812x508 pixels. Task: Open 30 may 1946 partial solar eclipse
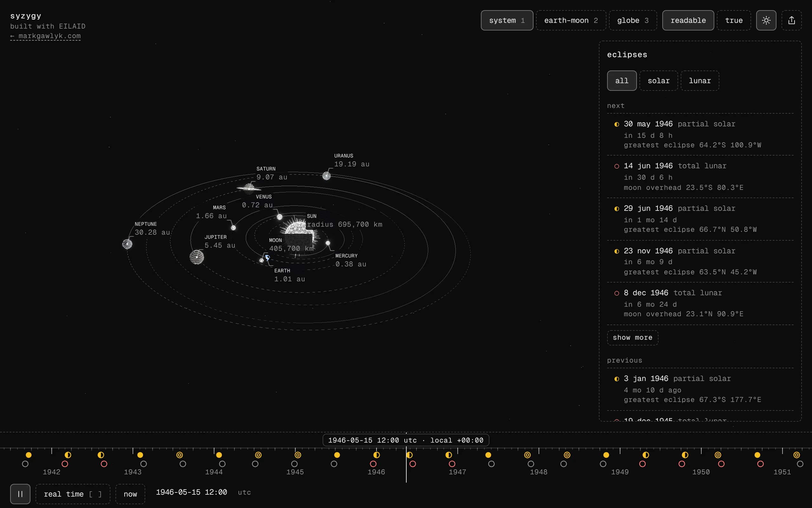tap(700, 134)
